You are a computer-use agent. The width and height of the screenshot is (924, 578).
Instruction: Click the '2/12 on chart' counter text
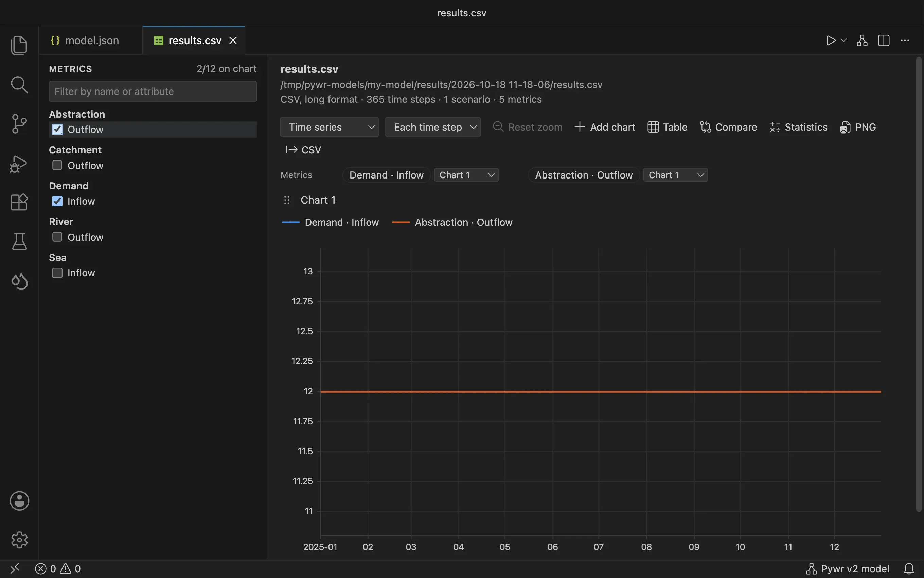(227, 69)
